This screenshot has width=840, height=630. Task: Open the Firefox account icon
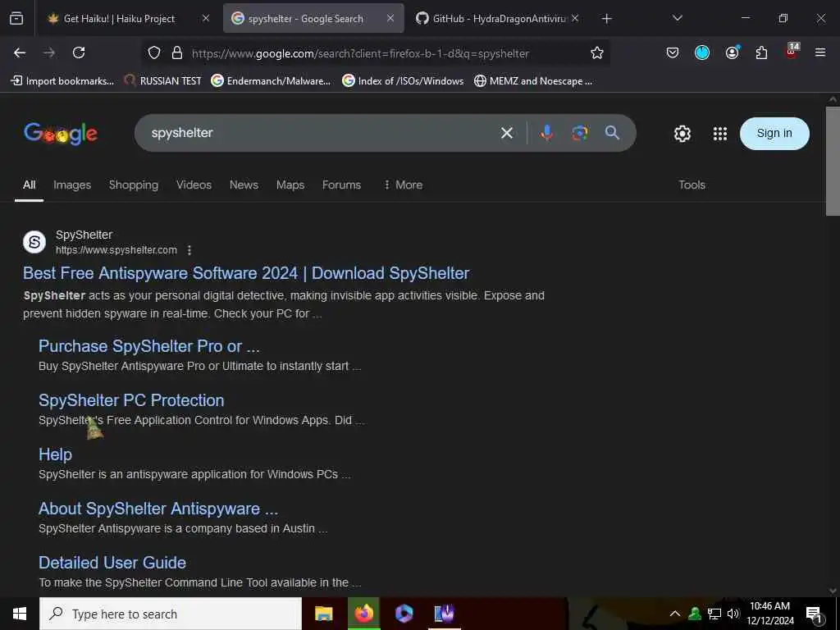(x=733, y=52)
